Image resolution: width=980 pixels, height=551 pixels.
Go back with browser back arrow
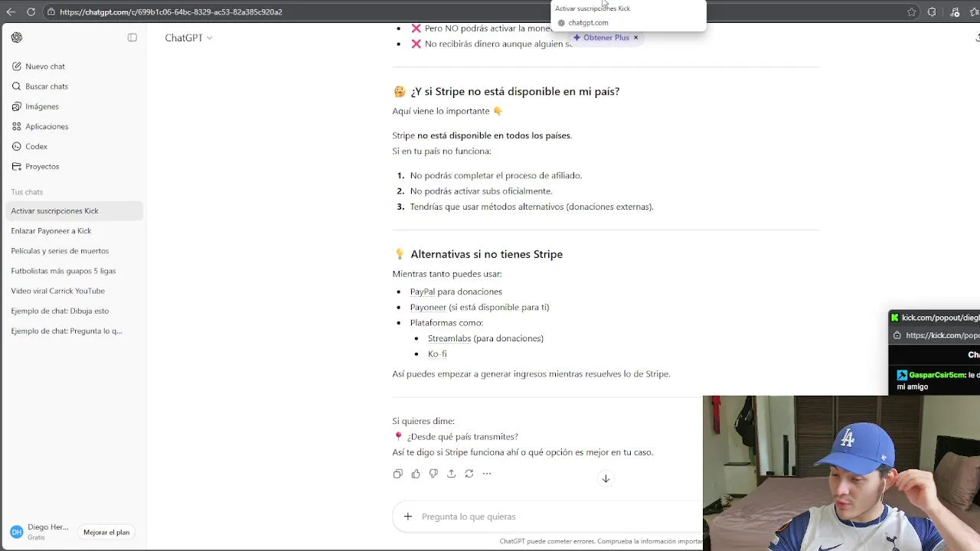tap(11, 11)
